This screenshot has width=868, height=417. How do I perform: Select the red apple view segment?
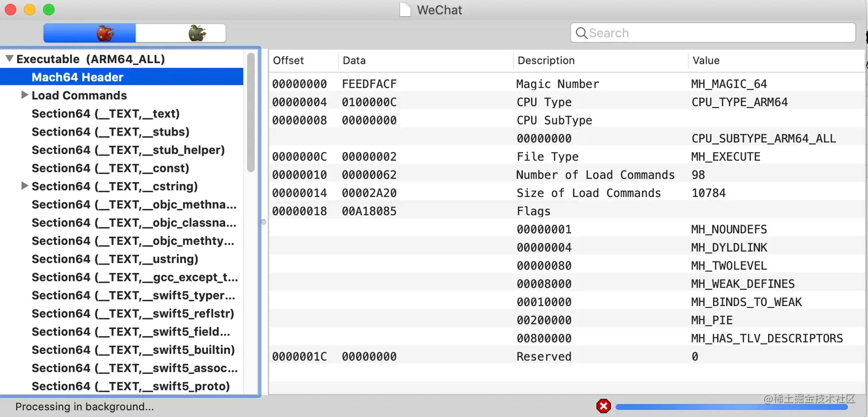coord(90,33)
